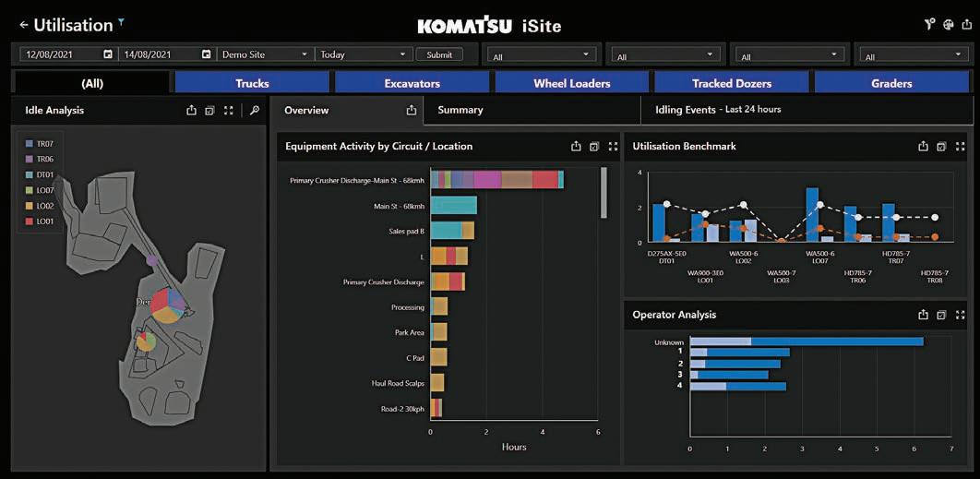Screen dimensions: 980x479
Task: Click the 'Processing' chart label
Action: (408, 307)
